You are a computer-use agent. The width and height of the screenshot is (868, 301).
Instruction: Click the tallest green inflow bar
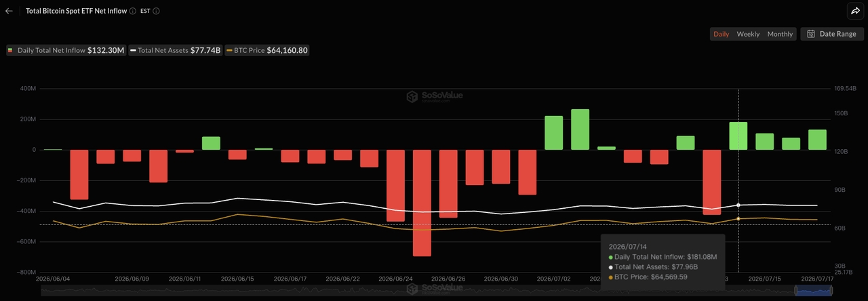(x=580, y=129)
